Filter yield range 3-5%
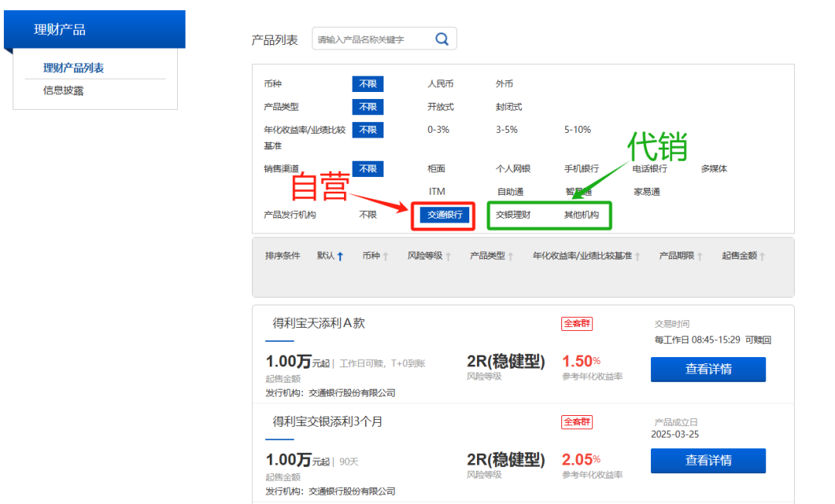 (506, 130)
